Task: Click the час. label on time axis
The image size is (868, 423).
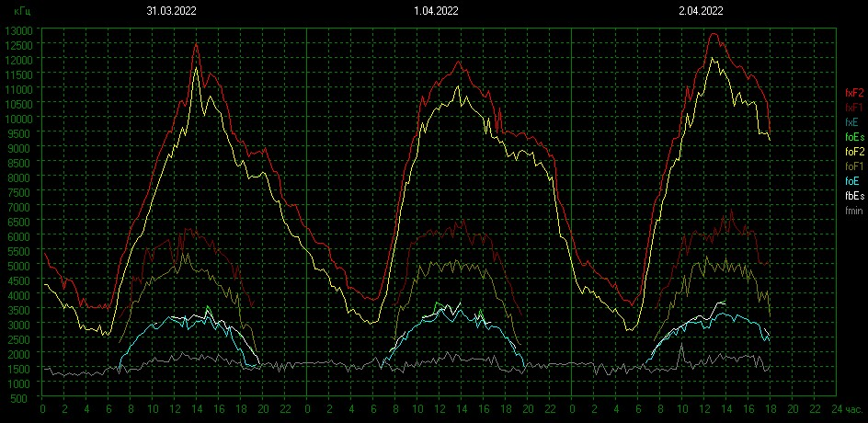Action: click(x=852, y=408)
